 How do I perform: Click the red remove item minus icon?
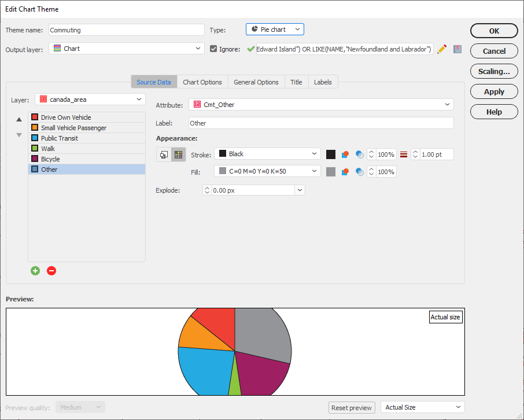tap(51, 271)
